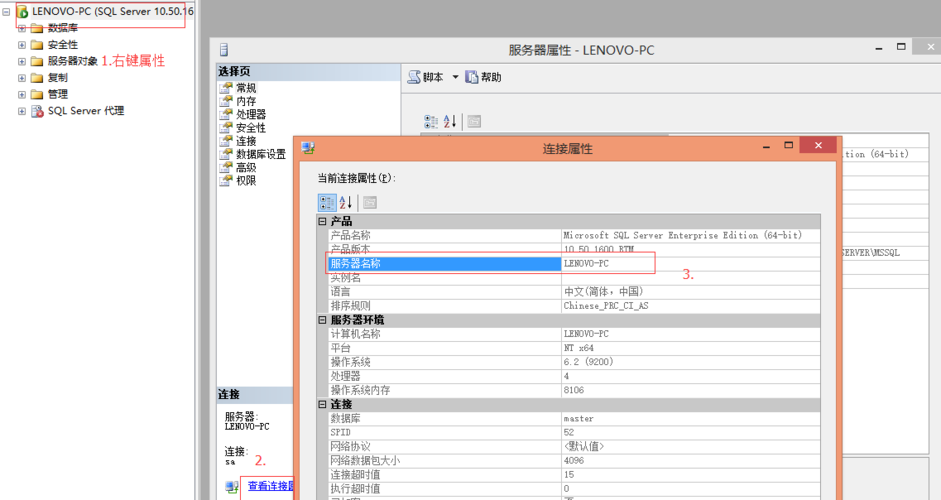The height and width of the screenshot is (500, 941).
Task: Select the 排序规则 property row
Action: (574, 306)
